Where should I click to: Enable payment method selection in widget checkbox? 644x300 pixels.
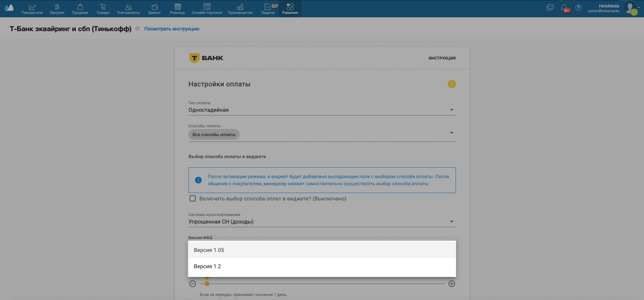point(193,199)
